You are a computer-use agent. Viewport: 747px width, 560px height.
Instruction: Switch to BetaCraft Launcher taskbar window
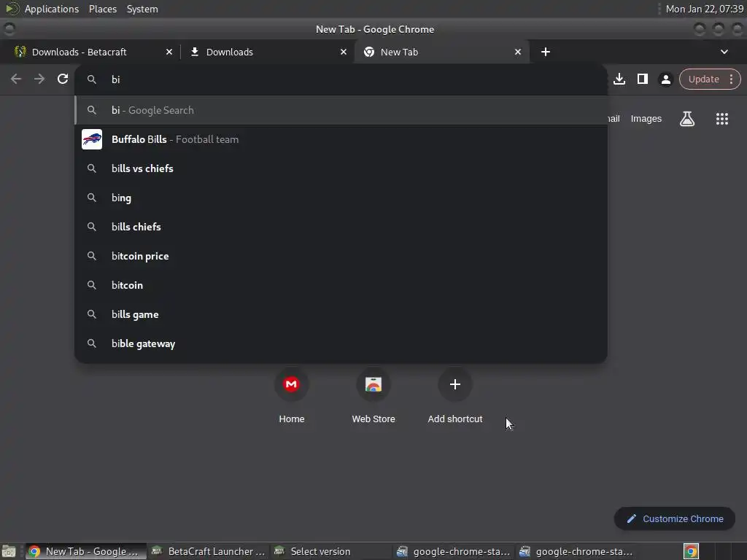208,551
